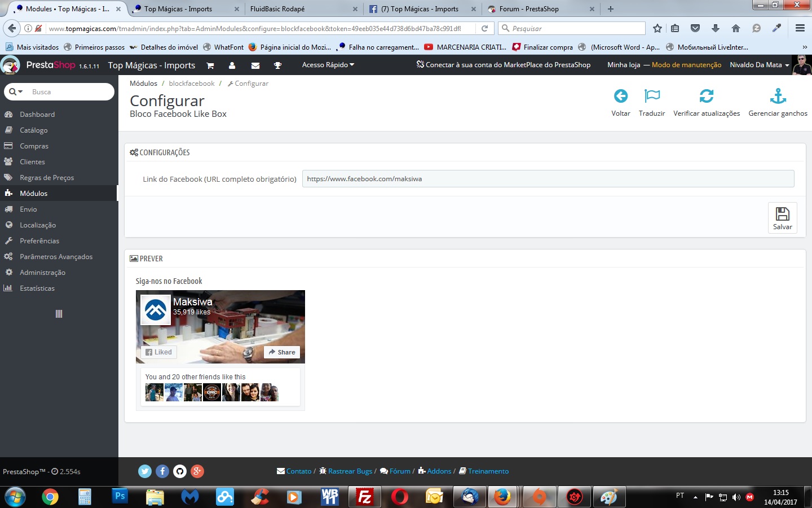The image size is (812, 508).
Task: Open Gerenciar ganchos anchor icon
Action: (778, 96)
